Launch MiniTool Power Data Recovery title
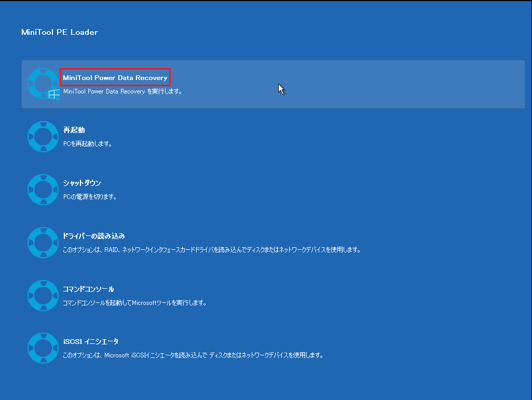532x400 pixels. click(115, 78)
